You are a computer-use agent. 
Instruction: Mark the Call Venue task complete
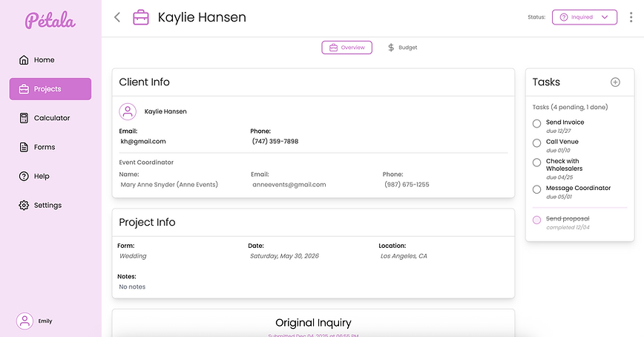536,143
